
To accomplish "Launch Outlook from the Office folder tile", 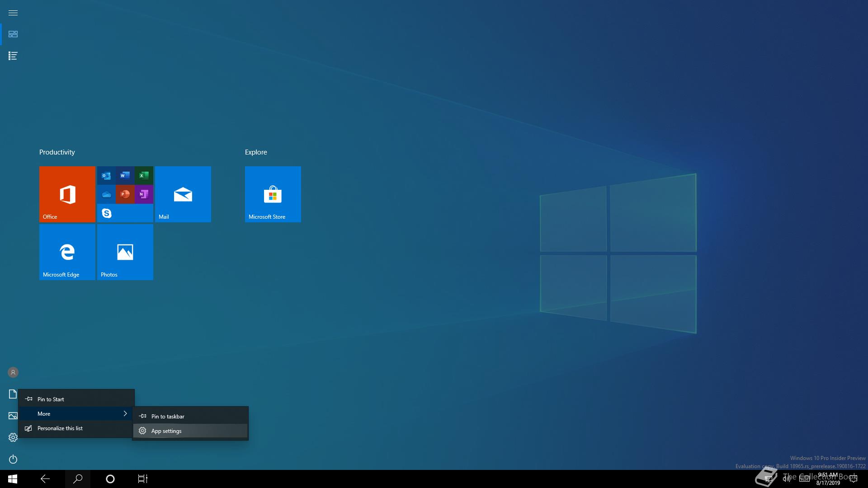I will point(106,175).
